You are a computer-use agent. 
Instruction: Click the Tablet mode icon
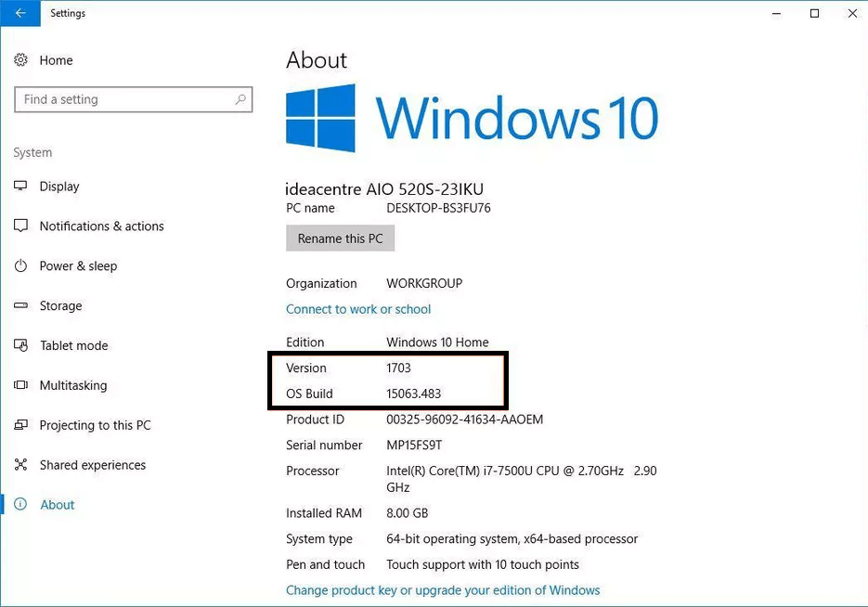[20, 345]
